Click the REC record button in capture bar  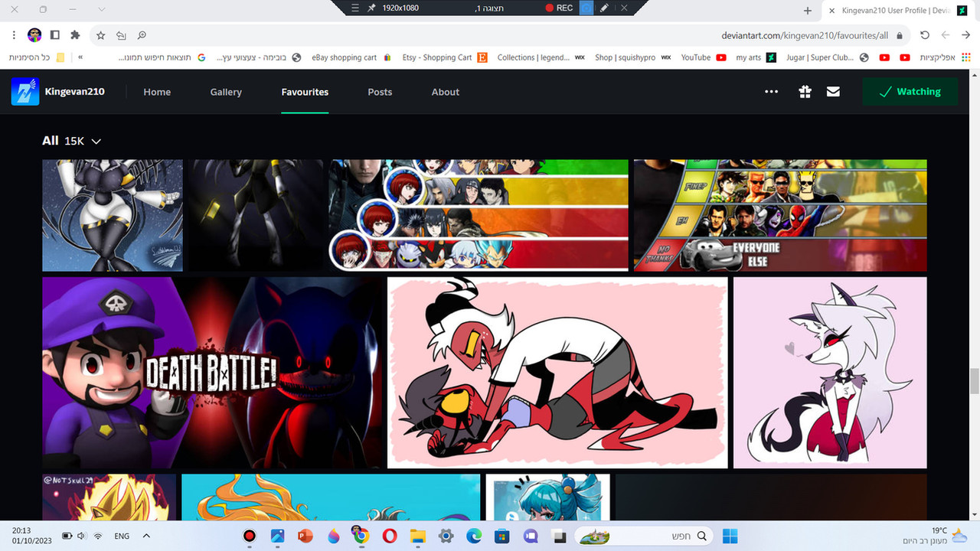click(559, 8)
